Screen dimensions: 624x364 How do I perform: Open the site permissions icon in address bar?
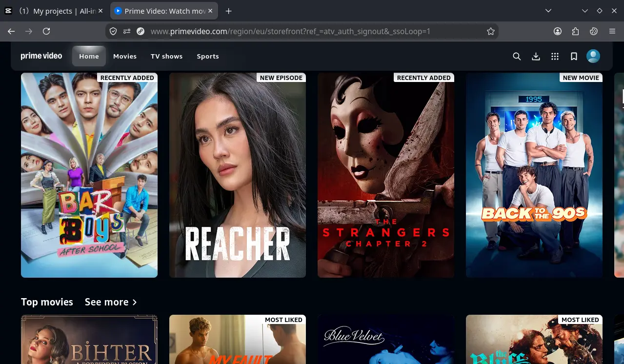[x=127, y=31]
